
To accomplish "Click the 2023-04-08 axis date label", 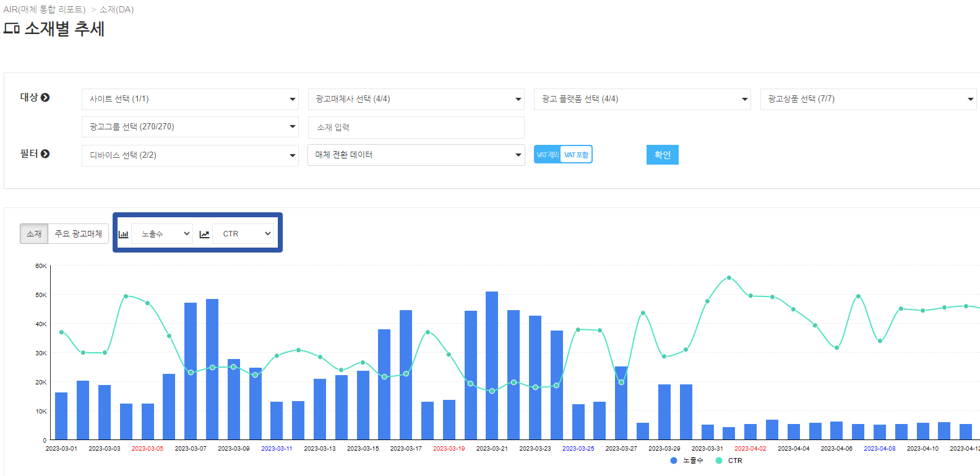I will click(x=880, y=448).
